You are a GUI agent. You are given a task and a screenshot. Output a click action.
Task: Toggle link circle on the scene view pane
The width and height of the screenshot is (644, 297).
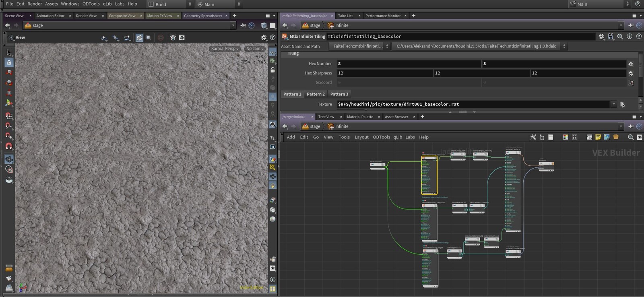(252, 25)
